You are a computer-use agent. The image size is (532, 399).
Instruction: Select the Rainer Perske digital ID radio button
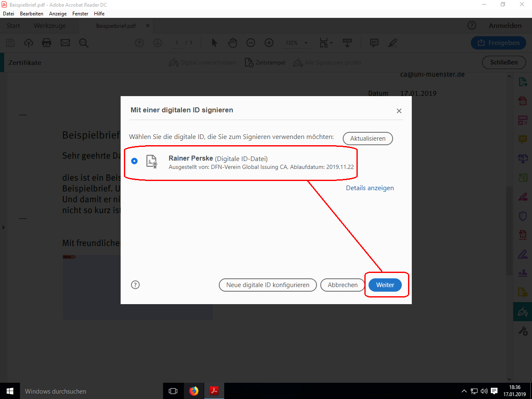(x=134, y=161)
